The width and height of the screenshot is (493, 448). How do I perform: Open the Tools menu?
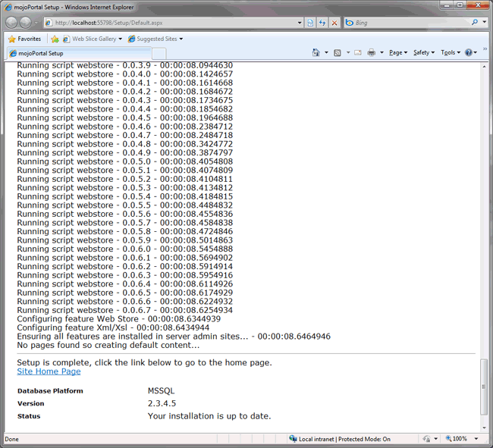449,53
